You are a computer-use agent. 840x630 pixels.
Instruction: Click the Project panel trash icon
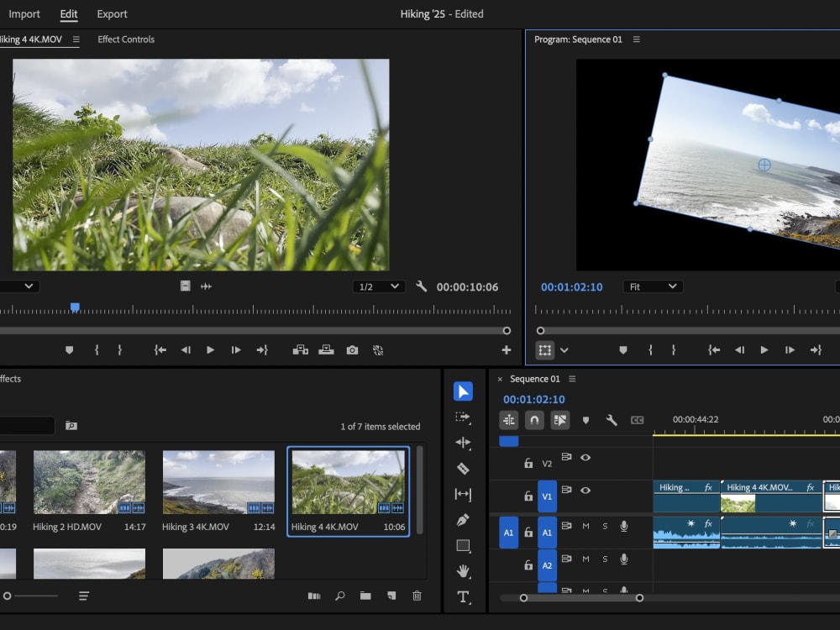click(x=417, y=596)
